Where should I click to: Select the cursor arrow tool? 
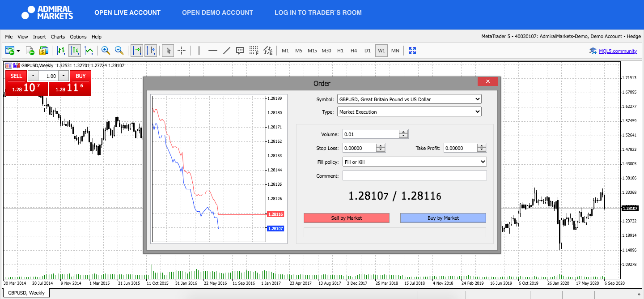click(x=168, y=51)
